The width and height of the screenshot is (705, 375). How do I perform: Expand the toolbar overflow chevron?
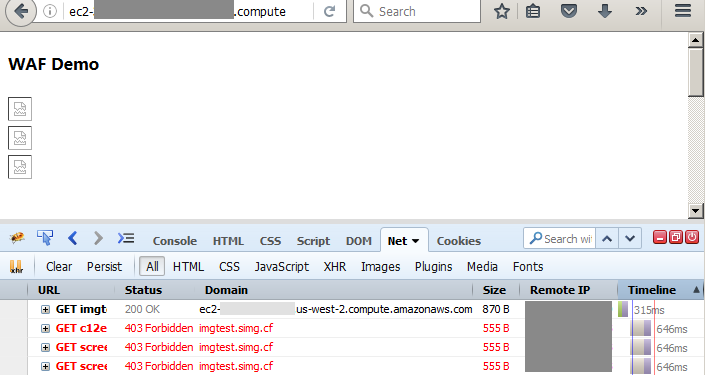tap(641, 11)
